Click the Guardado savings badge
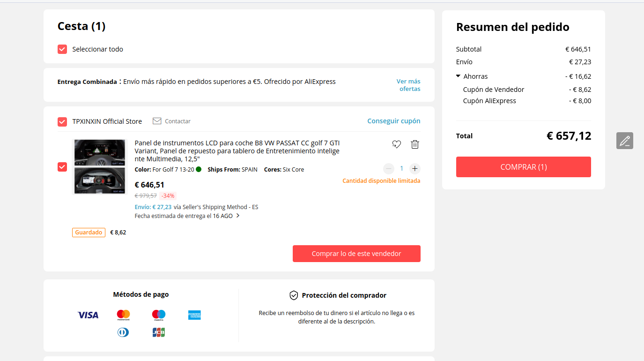Screen dimensions: 644x361 (89, 232)
